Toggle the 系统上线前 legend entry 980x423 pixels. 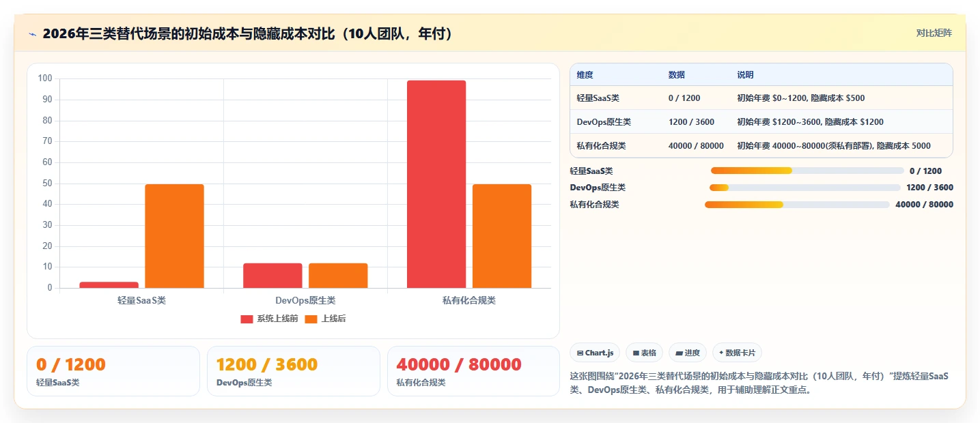(269, 319)
